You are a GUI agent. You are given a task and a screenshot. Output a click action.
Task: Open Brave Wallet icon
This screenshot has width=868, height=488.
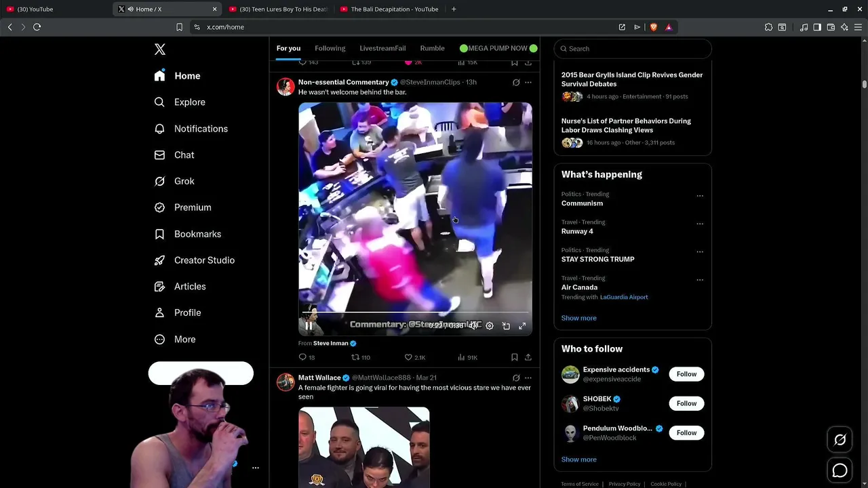tap(831, 27)
